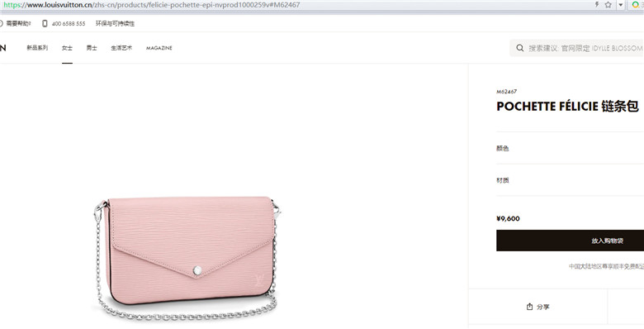This screenshot has height=329, width=644.
Task: Open the 男士 menu
Action: (92, 48)
